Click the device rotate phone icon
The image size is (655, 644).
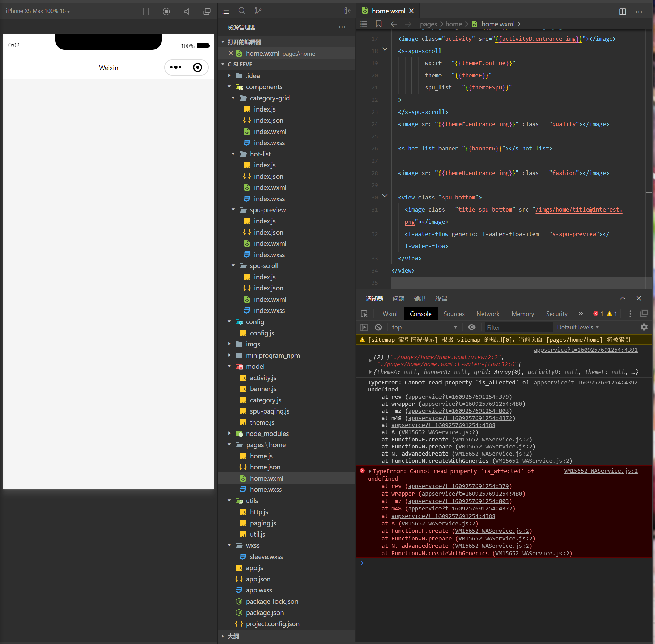pos(146,11)
